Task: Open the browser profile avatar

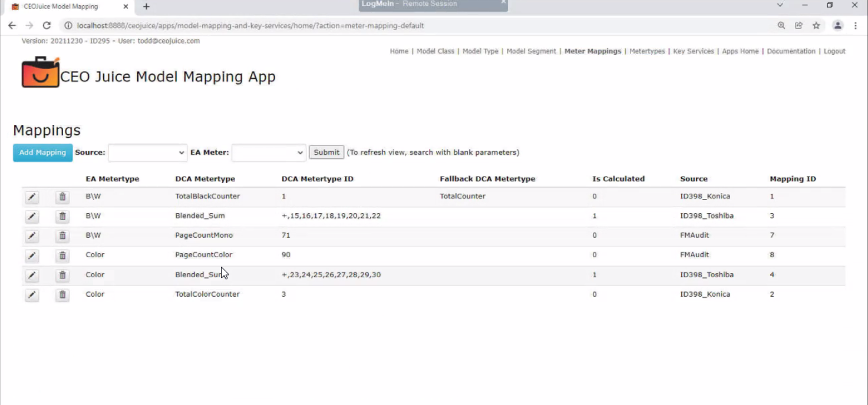Action: tap(837, 25)
